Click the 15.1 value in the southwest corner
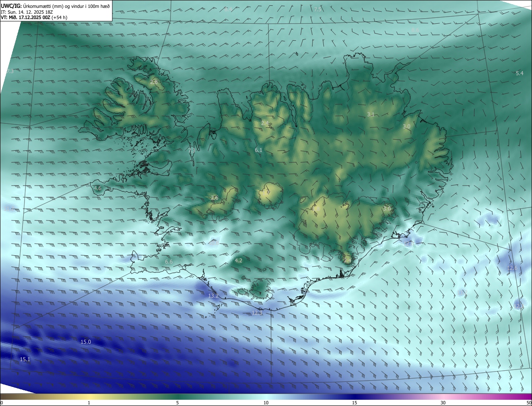532x406 pixels. pyautogui.click(x=25, y=359)
